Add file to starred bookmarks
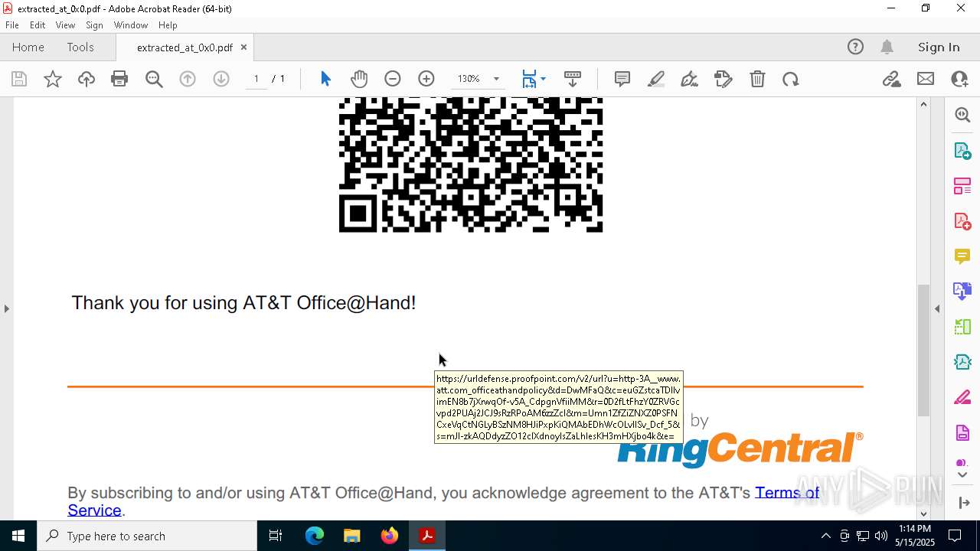 53,79
